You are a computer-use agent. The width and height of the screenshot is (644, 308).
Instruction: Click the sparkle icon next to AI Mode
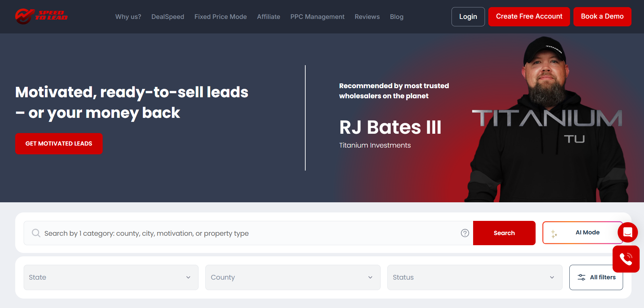553,233
